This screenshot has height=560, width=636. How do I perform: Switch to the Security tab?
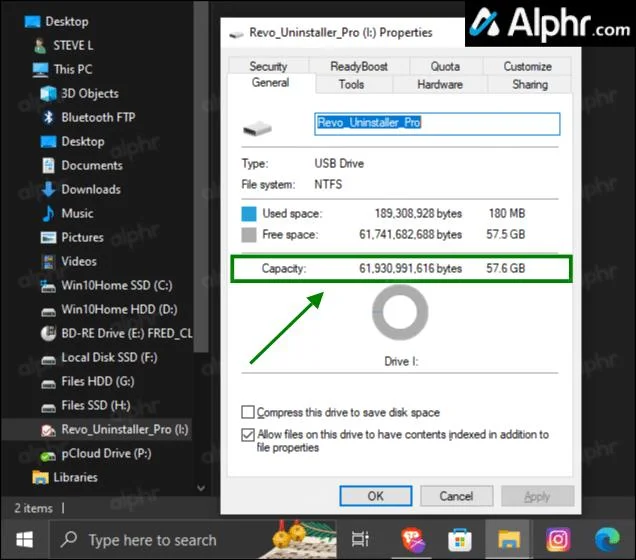[268, 66]
